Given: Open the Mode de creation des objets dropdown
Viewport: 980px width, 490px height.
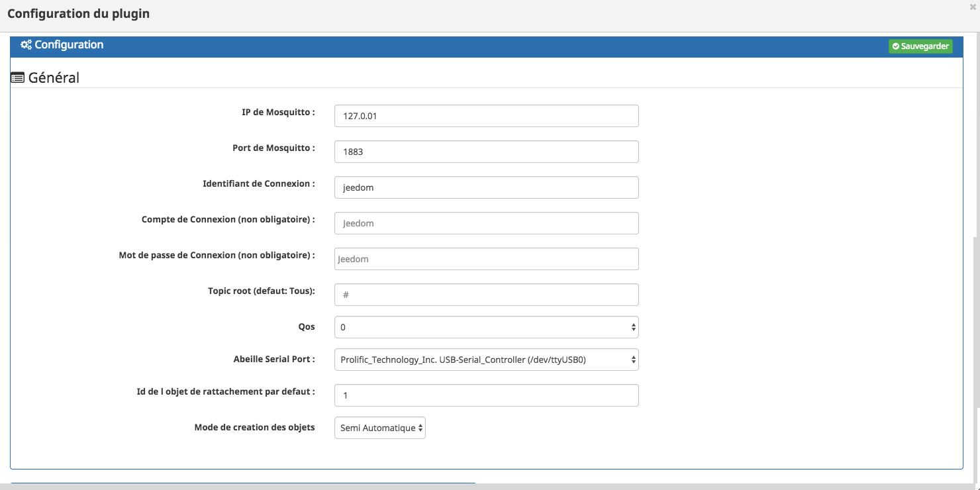Looking at the screenshot, I should tap(380, 428).
